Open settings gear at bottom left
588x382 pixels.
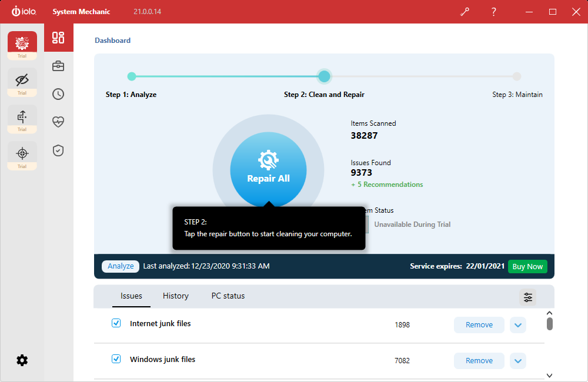[x=22, y=360]
